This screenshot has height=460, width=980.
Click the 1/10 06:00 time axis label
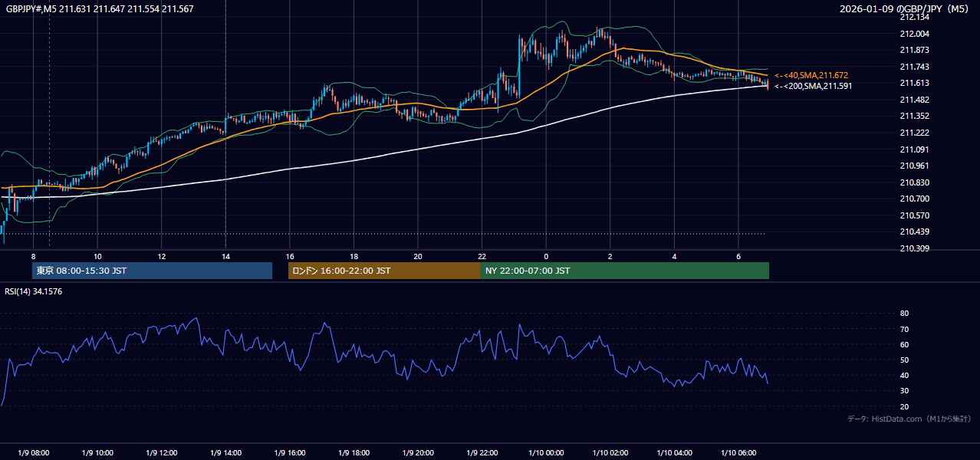(x=738, y=453)
